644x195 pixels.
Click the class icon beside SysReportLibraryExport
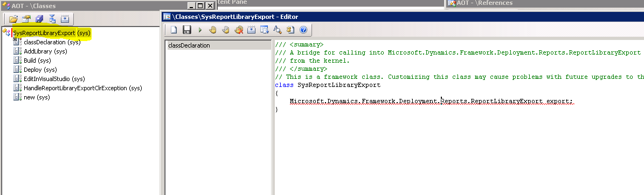click(x=6, y=33)
